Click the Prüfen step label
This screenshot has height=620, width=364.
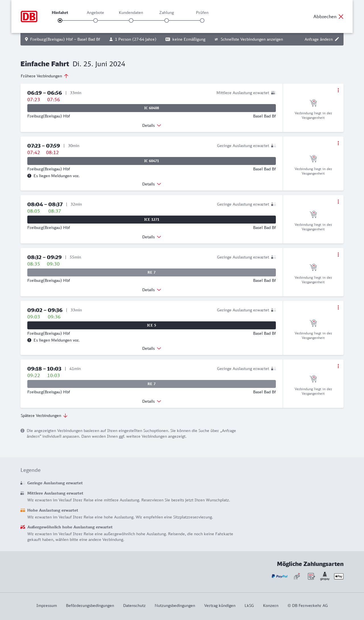click(202, 13)
